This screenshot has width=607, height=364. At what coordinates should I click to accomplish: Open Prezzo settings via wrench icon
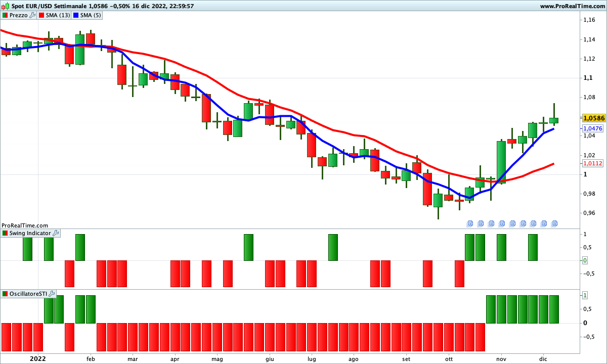(32, 15)
